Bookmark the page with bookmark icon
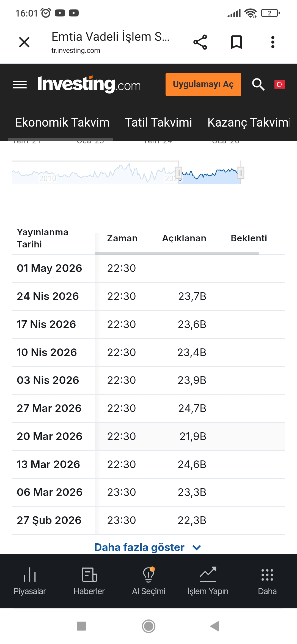The width and height of the screenshot is (297, 644). coord(236,42)
